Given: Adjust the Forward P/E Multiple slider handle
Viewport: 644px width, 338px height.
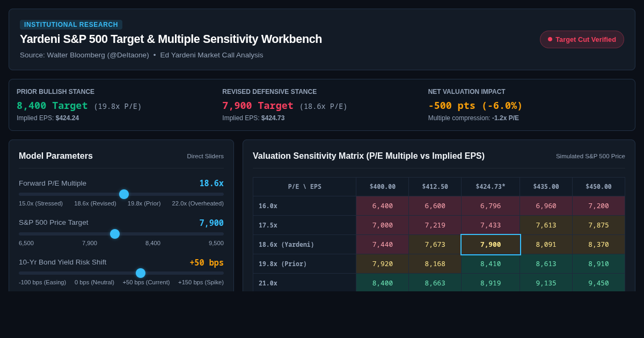Looking at the screenshot, I should coord(124,194).
